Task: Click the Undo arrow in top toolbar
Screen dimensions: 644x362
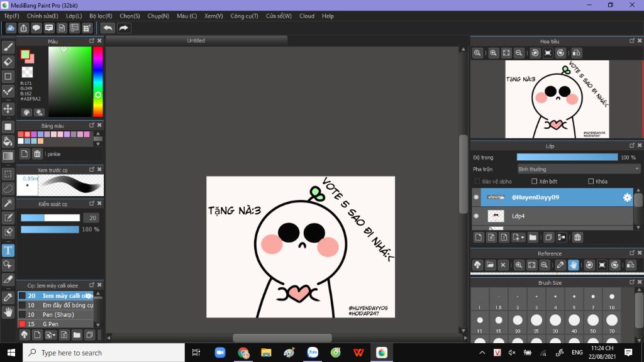Action: click(108, 28)
